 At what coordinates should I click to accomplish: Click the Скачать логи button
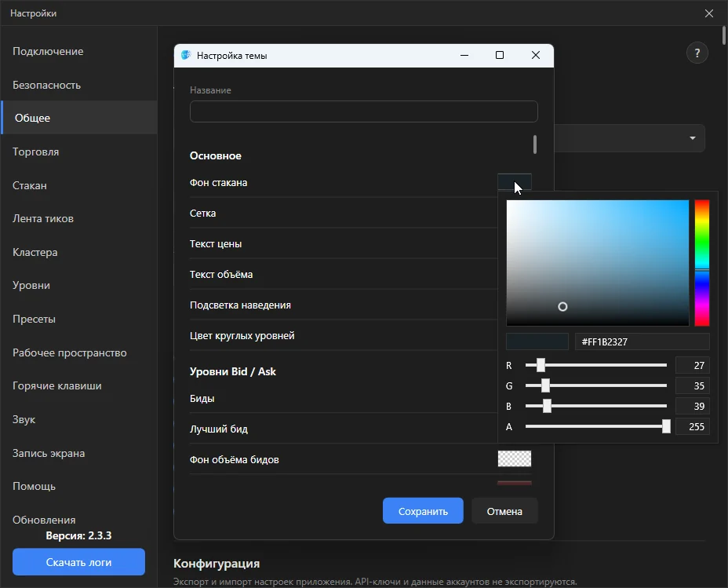tap(79, 562)
